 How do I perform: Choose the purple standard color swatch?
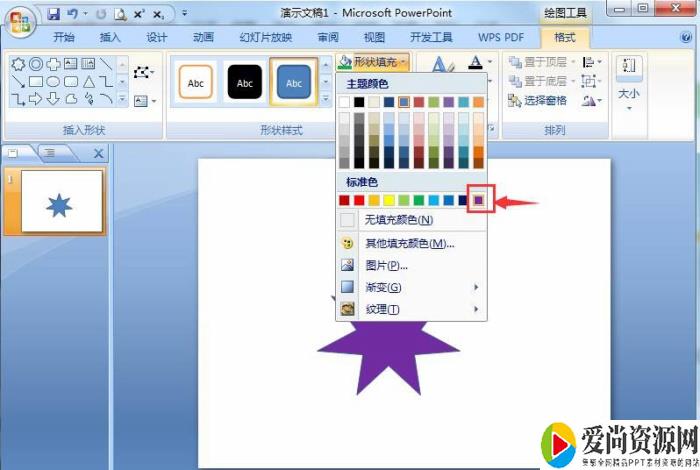(x=479, y=200)
